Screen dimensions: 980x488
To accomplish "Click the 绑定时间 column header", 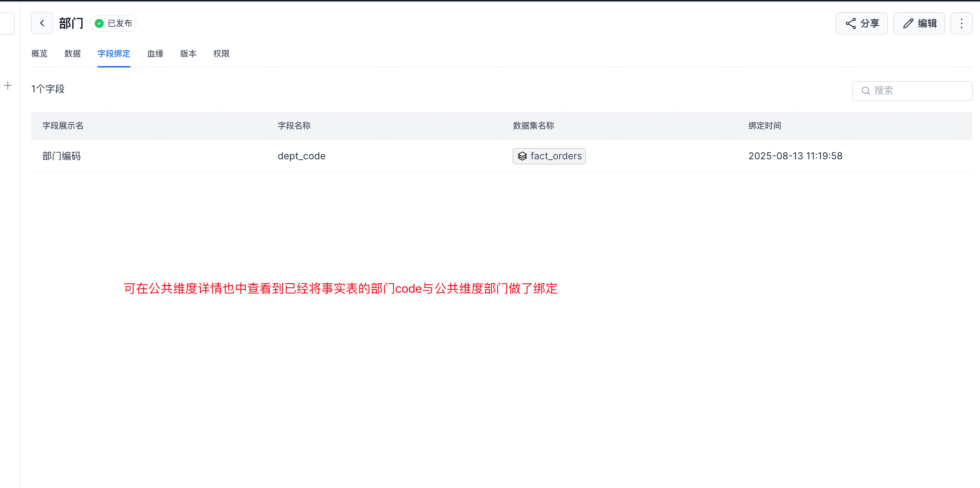I will click(x=765, y=126).
